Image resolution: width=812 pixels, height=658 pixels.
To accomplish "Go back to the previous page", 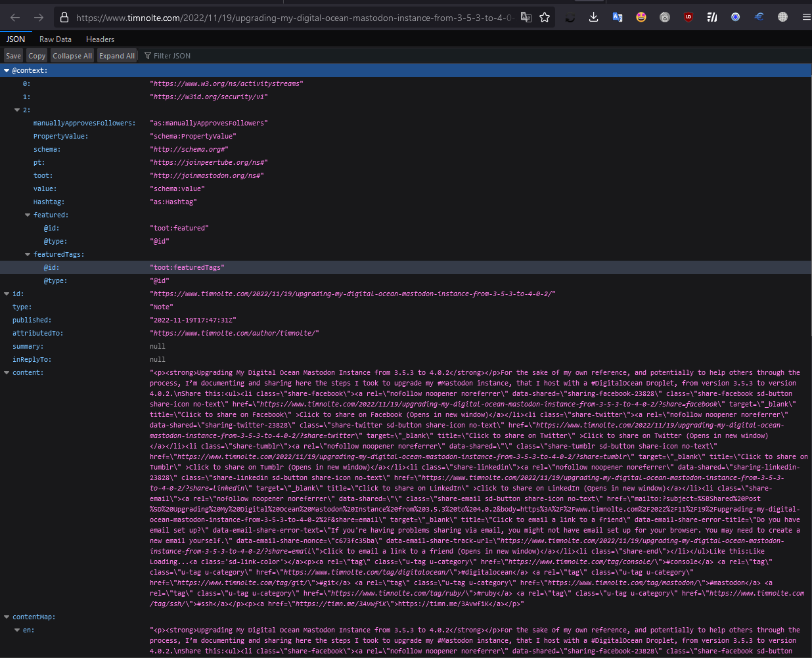I will click(15, 18).
